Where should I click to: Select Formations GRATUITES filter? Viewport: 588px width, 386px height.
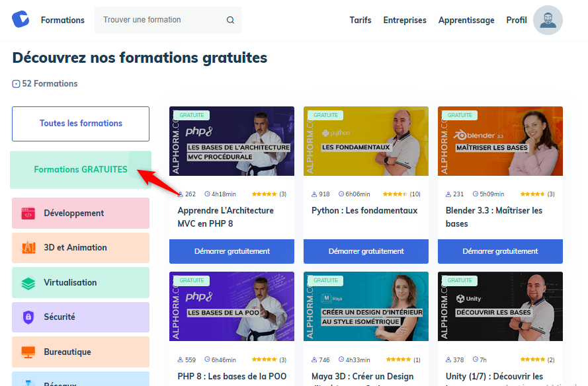[x=81, y=170]
